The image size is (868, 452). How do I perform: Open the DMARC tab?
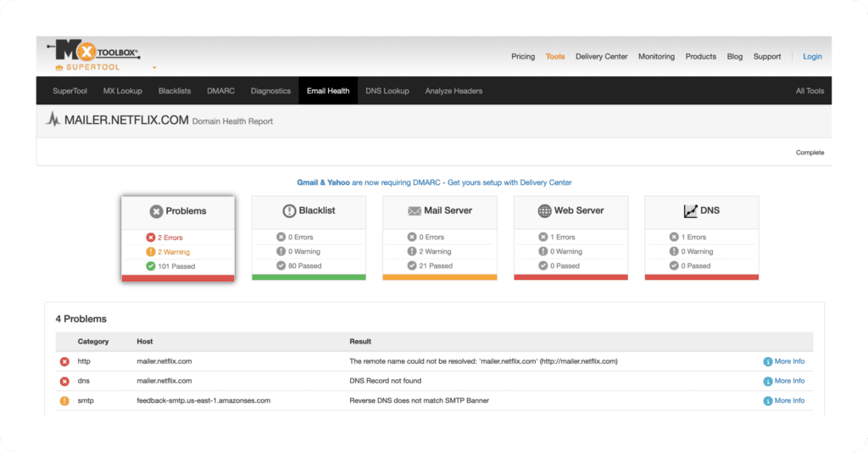(220, 91)
